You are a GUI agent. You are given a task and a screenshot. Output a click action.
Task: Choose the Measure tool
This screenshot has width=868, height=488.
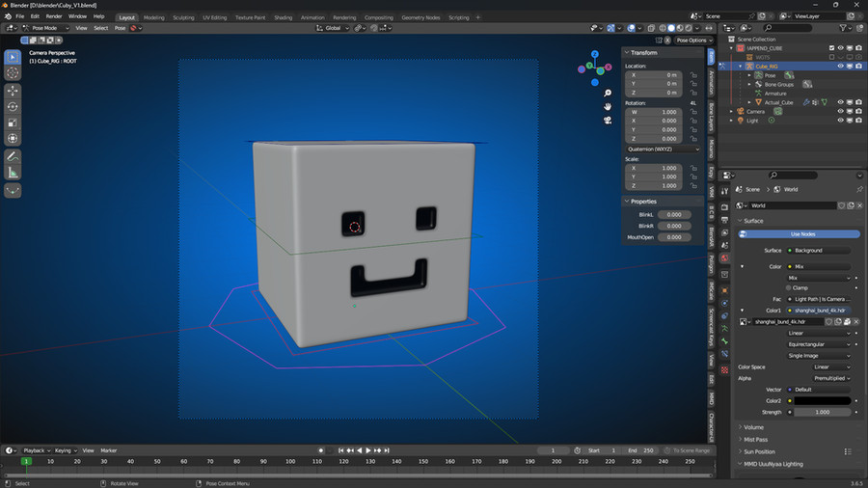(13, 174)
